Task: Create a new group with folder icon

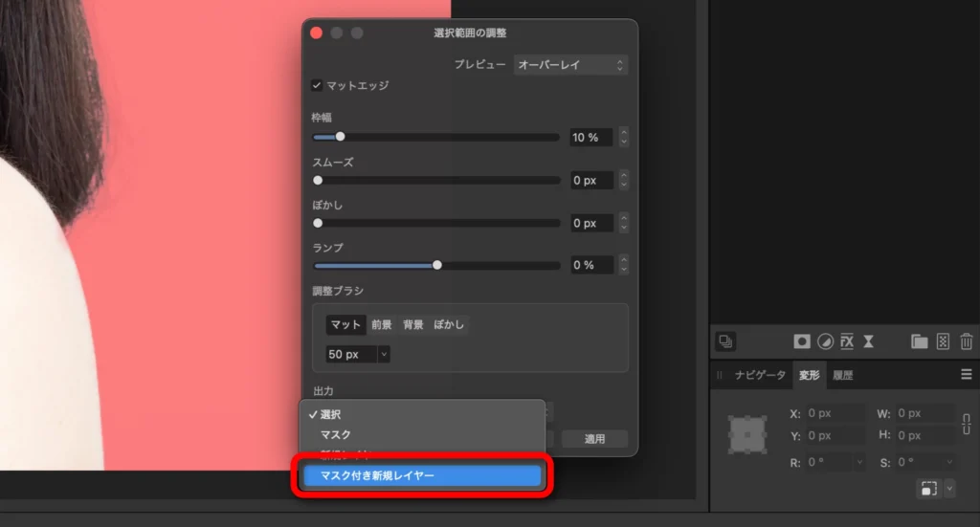Action: tap(919, 341)
